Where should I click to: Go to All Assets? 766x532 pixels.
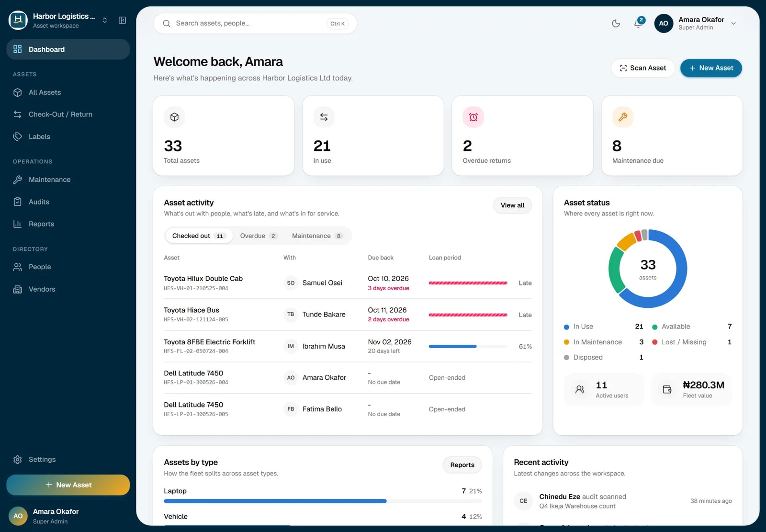tap(68, 92)
